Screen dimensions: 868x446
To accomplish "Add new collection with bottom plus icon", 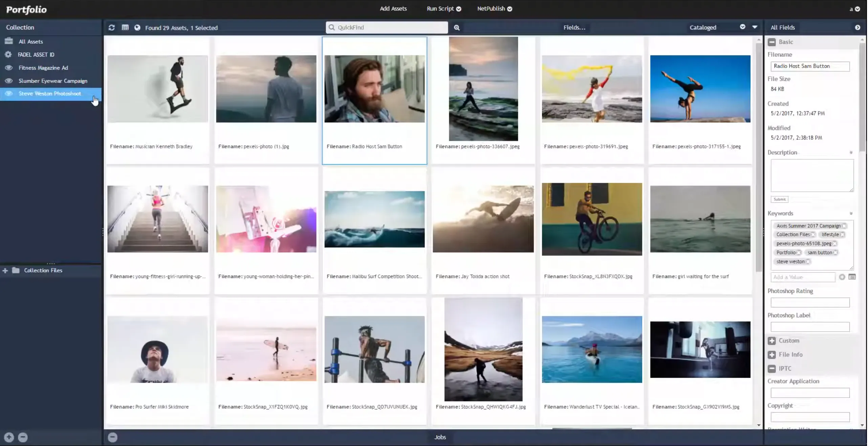I will pyautogui.click(x=9, y=437).
